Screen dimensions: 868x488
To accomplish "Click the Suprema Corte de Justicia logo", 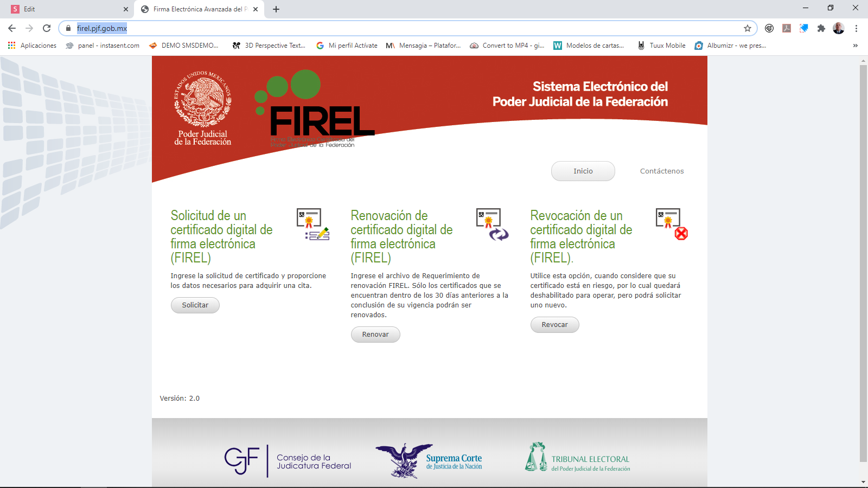I will [429, 461].
